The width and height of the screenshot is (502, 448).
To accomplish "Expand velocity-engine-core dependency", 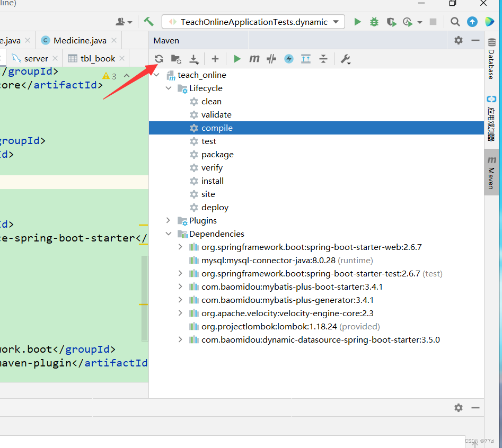I will [181, 313].
